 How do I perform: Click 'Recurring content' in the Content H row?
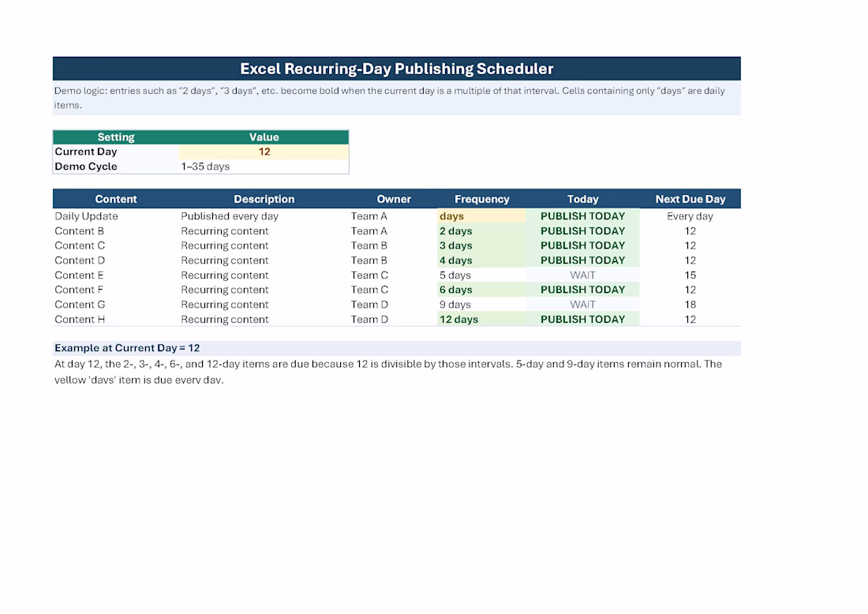[x=224, y=320]
